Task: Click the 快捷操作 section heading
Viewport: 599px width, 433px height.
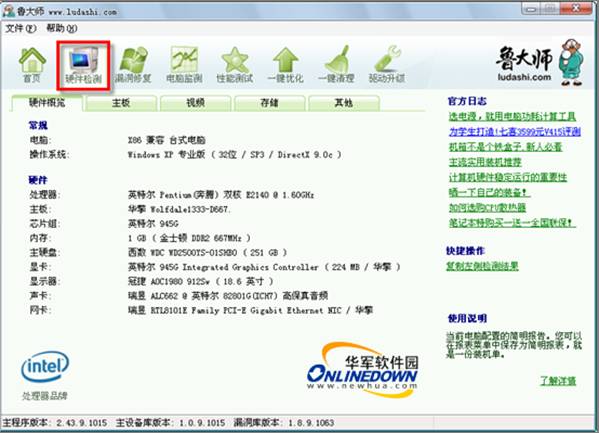Action: click(x=465, y=251)
